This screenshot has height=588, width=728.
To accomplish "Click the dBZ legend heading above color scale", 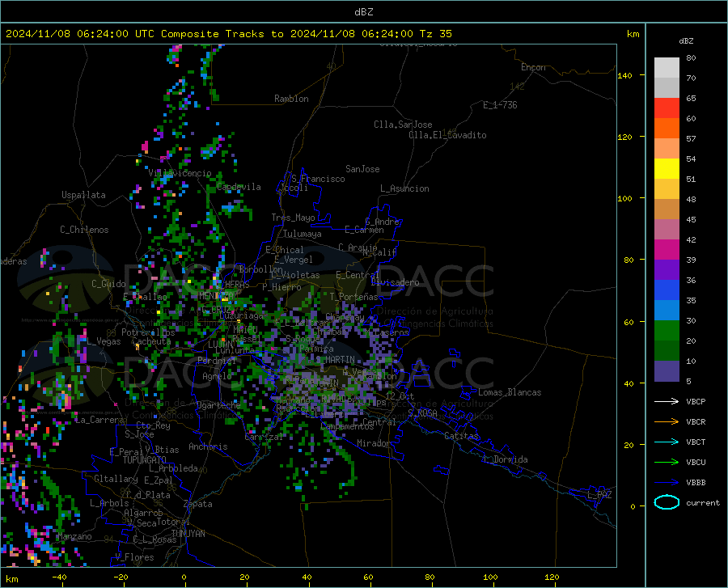I will (x=686, y=40).
